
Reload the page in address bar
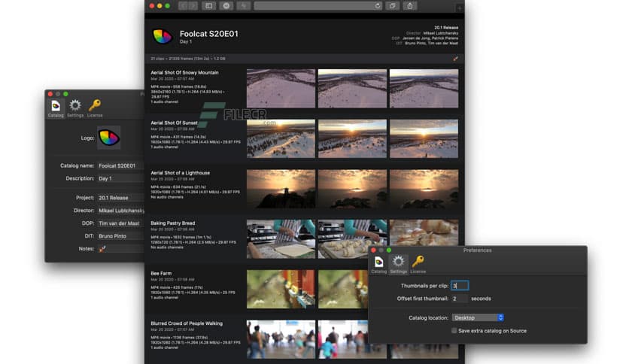(x=378, y=5)
